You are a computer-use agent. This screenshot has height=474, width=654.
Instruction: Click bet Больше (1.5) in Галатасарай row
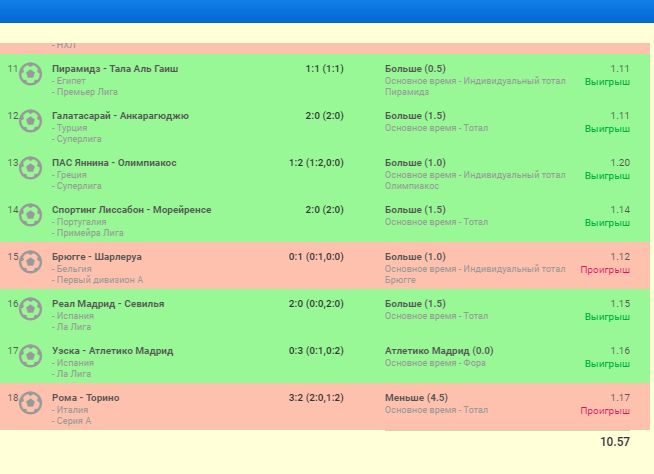tap(415, 116)
